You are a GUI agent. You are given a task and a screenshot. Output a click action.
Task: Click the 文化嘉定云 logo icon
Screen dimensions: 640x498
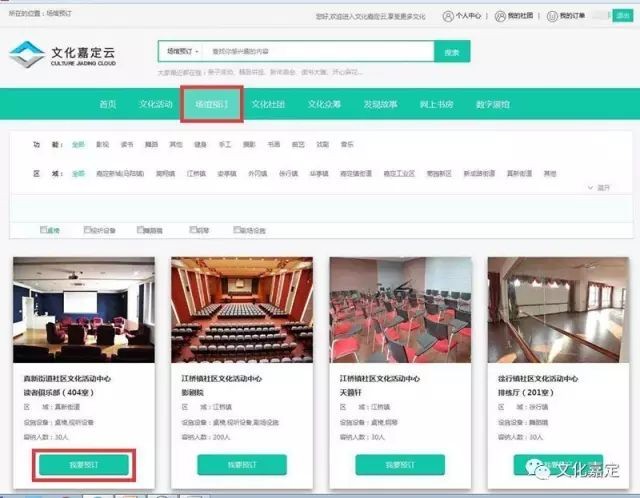coord(27,55)
